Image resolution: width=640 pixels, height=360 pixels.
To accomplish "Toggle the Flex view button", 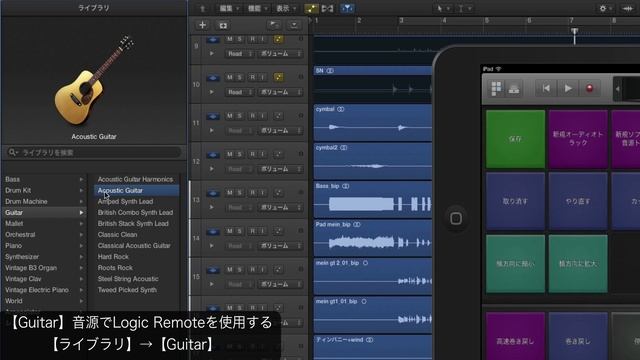I will tap(327, 8).
